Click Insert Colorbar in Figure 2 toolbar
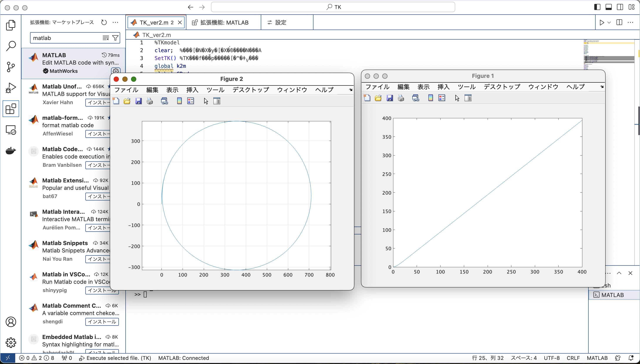 coord(179,101)
